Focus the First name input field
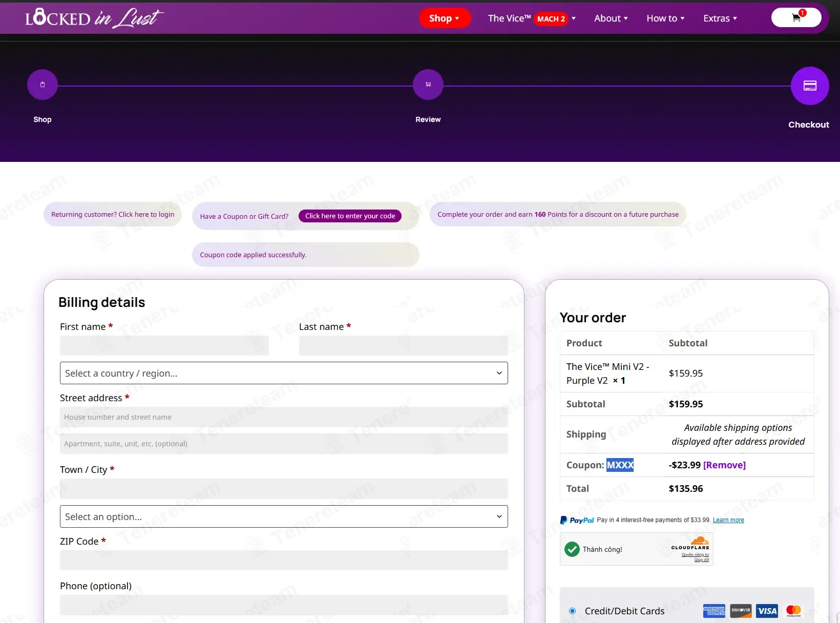Screen dimensions: 840x623 click(x=164, y=345)
